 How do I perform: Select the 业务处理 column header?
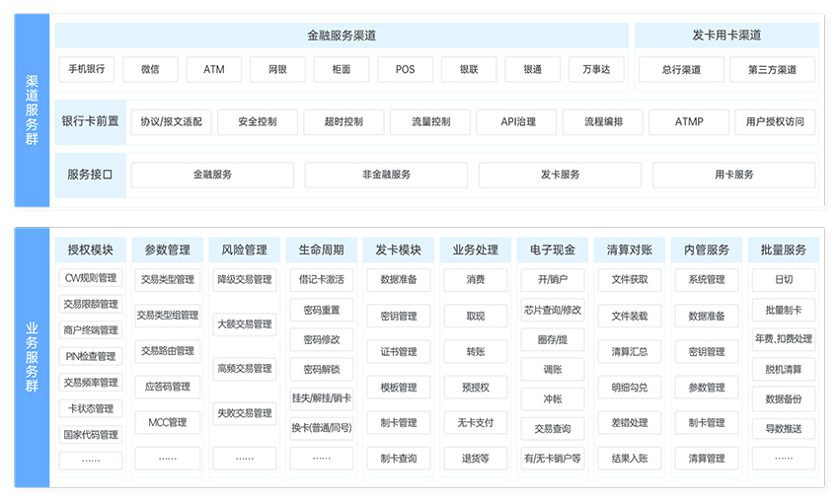tap(476, 250)
